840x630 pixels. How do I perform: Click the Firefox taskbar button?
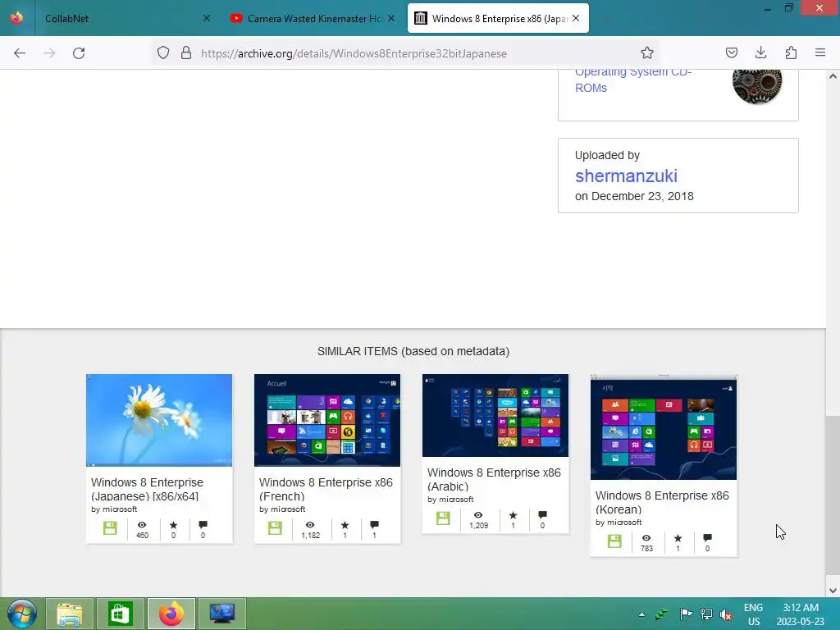point(171,614)
